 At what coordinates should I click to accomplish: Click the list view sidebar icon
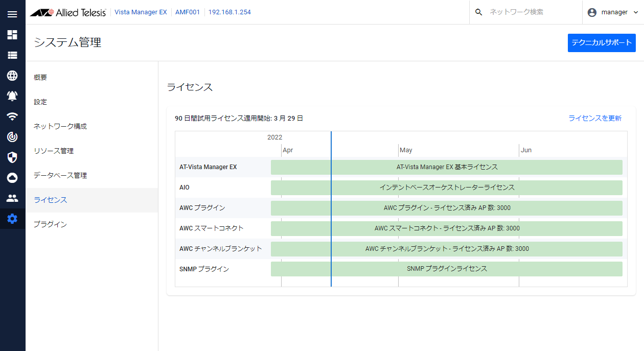coord(12,55)
